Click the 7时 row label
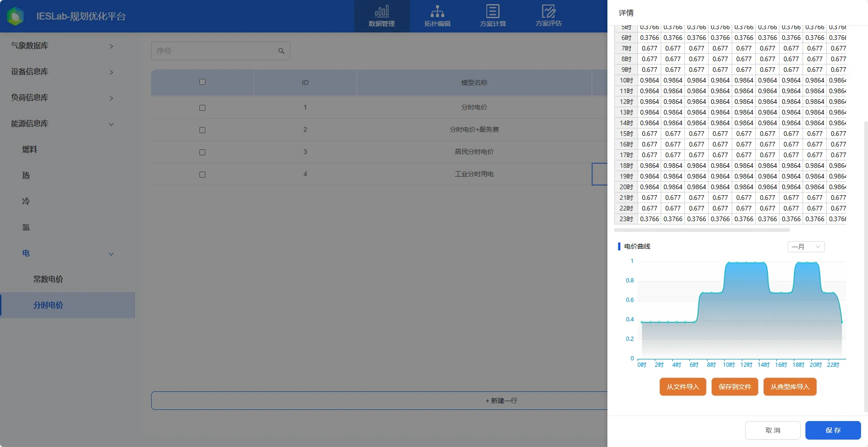 point(626,48)
